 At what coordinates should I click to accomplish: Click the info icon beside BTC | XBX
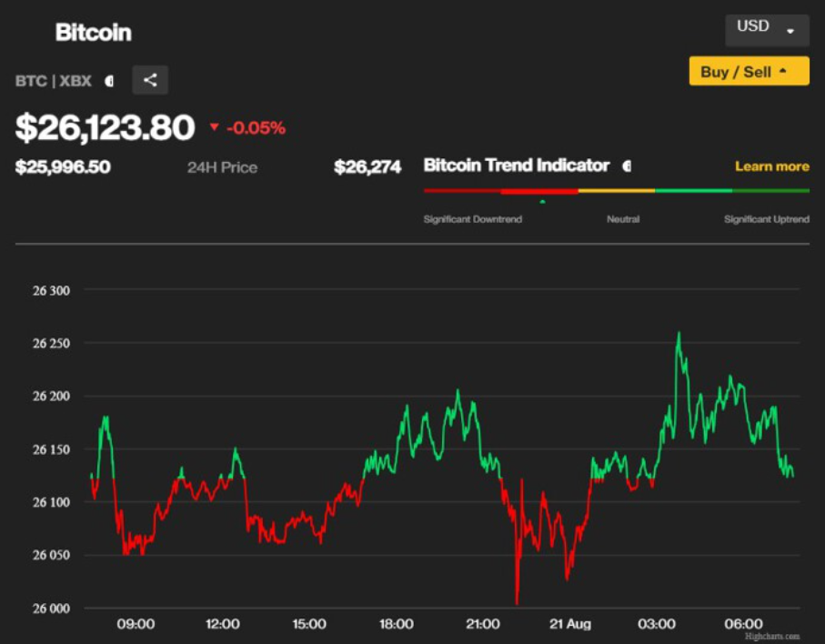pos(109,81)
